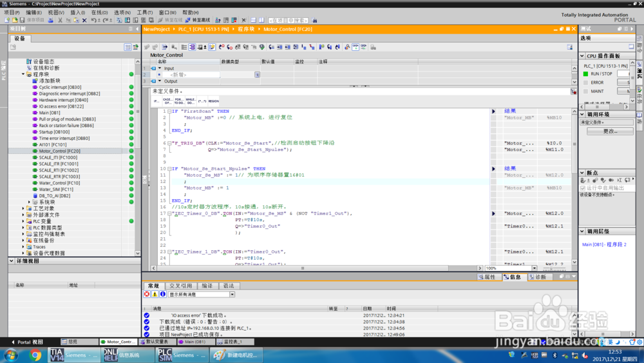Collapse the CPU 操作面板 section
644x363 pixels.
(582, 56)
